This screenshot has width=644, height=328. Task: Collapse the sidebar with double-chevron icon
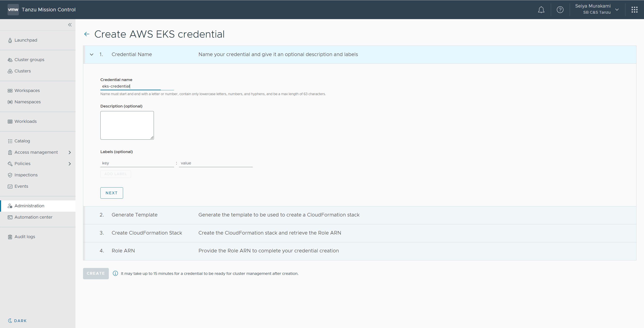pos(70,25)
